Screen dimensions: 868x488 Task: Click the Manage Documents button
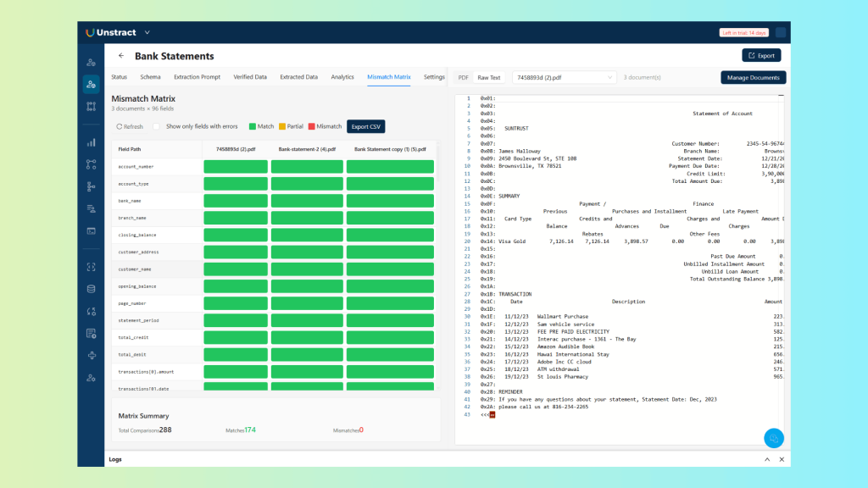753,77
